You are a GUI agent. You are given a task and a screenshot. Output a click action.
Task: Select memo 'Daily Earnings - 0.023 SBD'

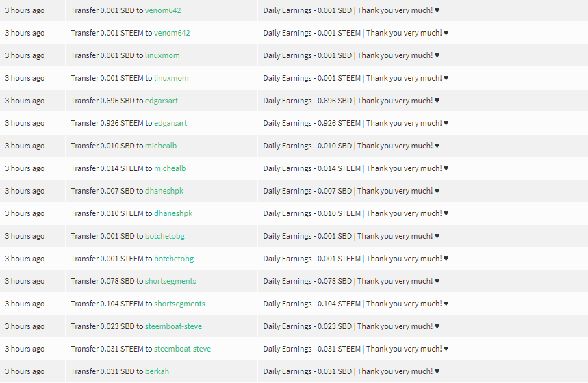307,326
